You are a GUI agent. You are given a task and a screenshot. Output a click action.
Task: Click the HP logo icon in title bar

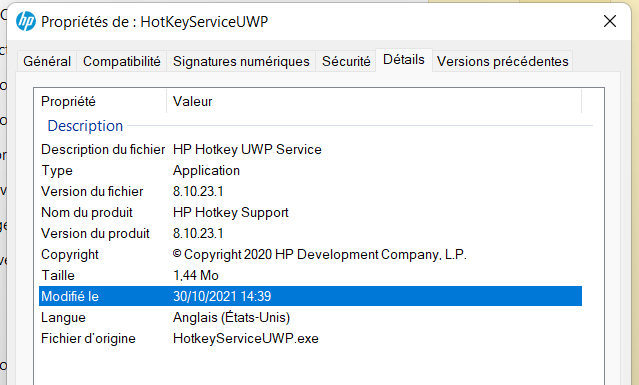point(26,21)
